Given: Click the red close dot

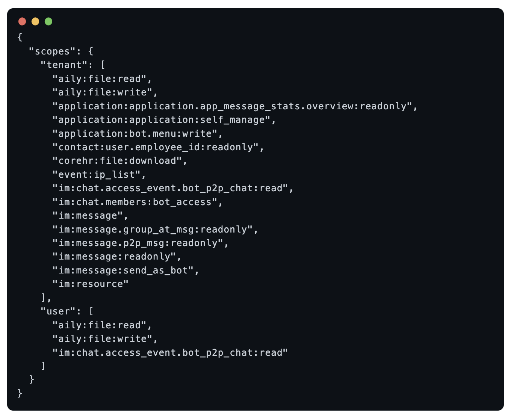Looking at the screenshot, I should (x=22, y=21).
